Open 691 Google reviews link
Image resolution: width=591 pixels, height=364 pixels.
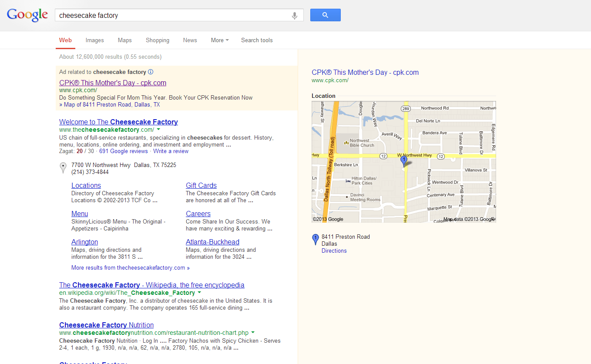click(124, 151)
